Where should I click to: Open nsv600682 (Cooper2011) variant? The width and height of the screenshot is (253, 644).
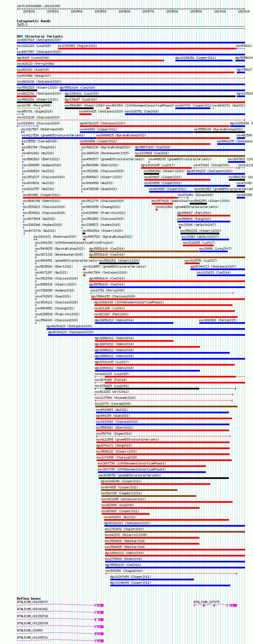(42, 195)
